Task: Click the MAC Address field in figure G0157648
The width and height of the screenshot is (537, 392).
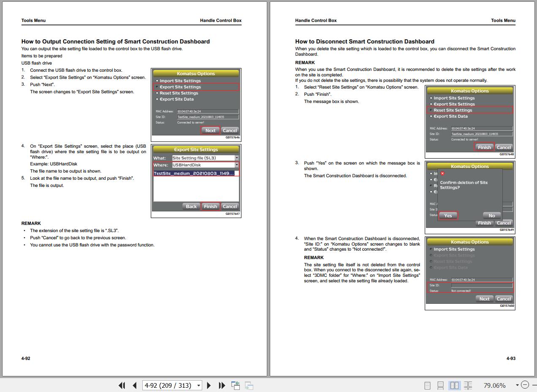Action: pos(482,128)
